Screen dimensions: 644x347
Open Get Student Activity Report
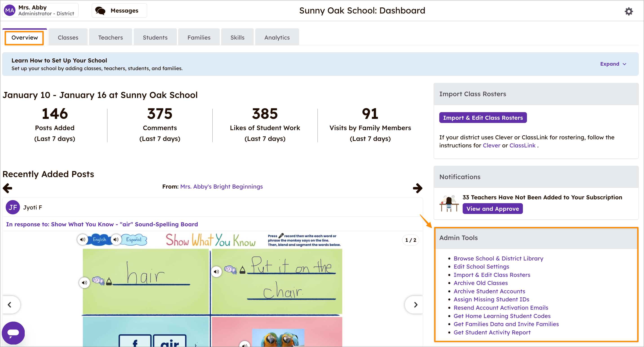tap(492, 332)
